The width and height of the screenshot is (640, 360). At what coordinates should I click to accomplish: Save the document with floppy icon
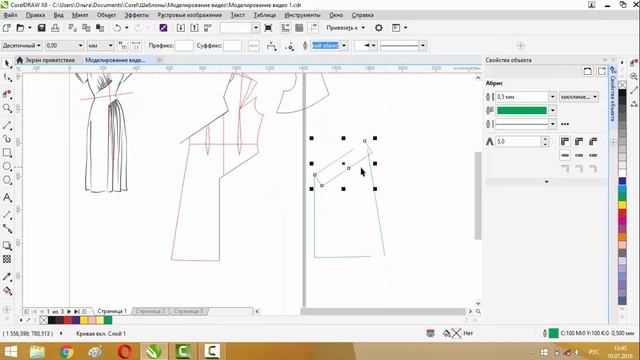41,28
